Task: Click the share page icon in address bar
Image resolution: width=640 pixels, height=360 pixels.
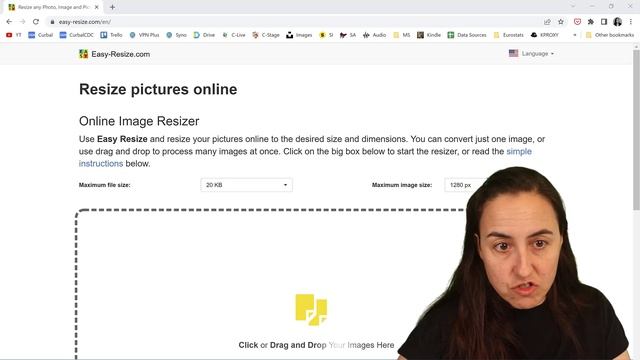Action: pyautogui.click(x=547, y=22)
